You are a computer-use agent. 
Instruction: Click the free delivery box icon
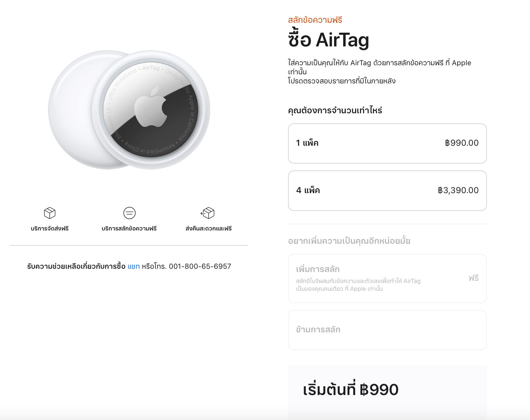click(50, 213)
